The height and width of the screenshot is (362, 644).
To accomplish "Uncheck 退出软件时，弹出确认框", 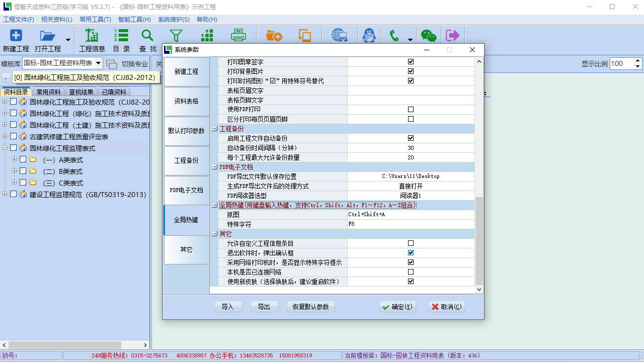I will pos(411,252).
